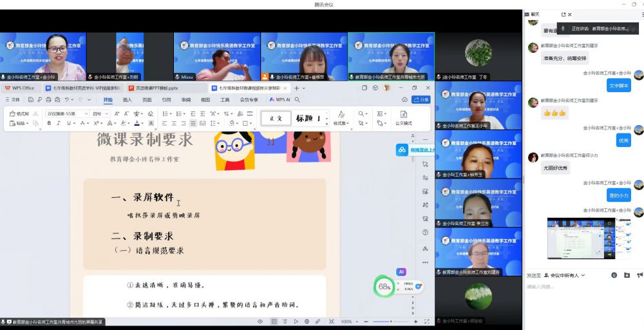Toggle underline formatting button
The height and width of the screenshot is (330, 644).
pos(68,123)
